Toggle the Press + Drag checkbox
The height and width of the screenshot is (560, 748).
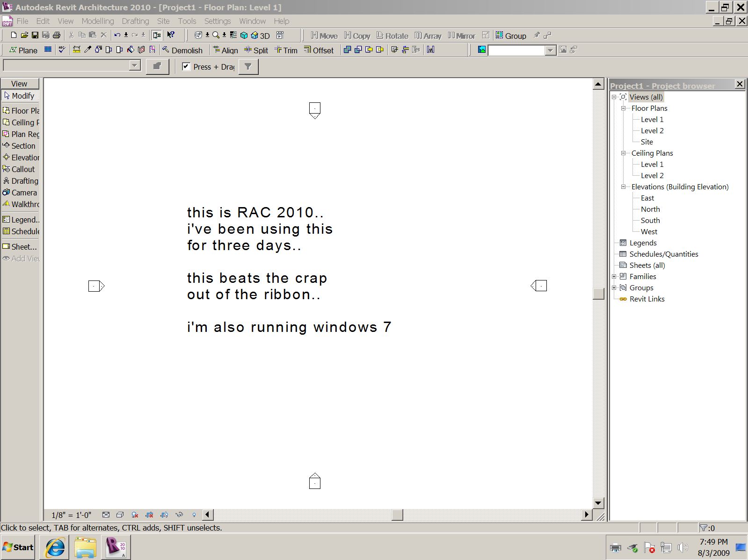[186, 66]
